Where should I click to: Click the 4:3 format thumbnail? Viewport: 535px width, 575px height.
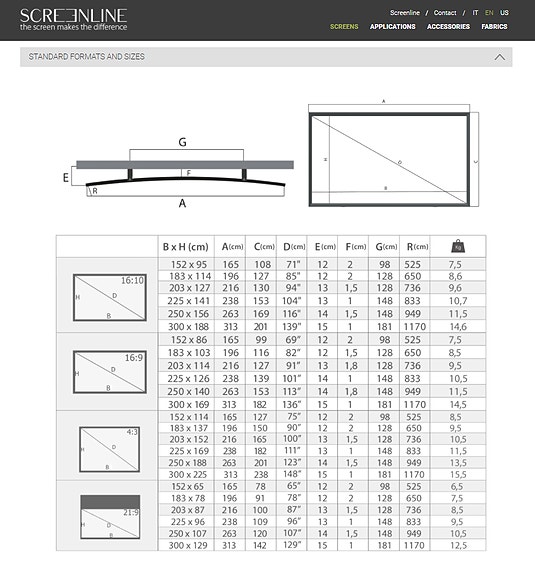tap(110, 449)
